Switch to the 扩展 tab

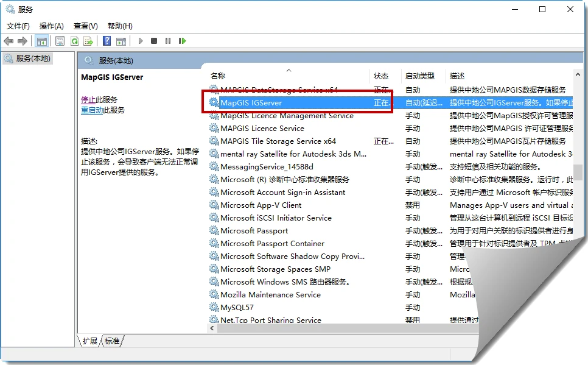coord(89,341)
